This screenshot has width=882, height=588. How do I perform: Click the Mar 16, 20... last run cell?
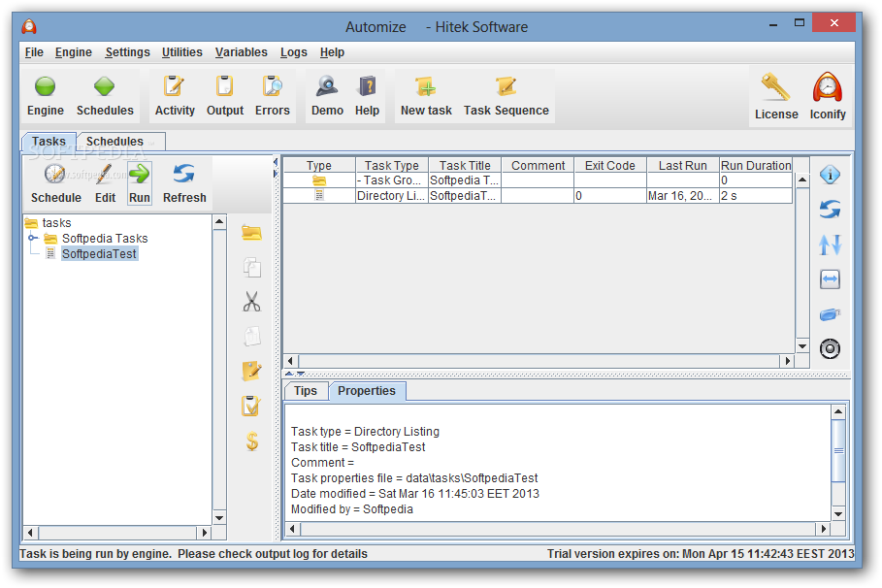tap(682, 196)
